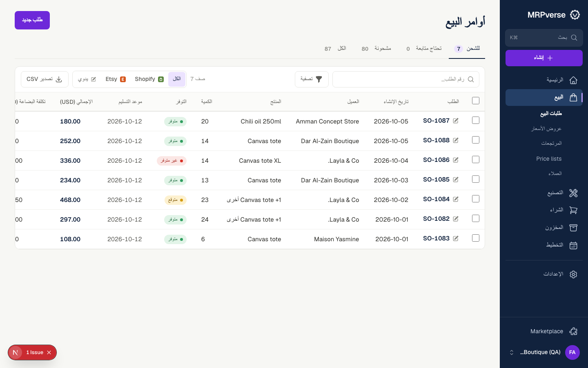Click the edit icon beside SO-1082
This screenshot has height=368, width=588.
(456, 219)
